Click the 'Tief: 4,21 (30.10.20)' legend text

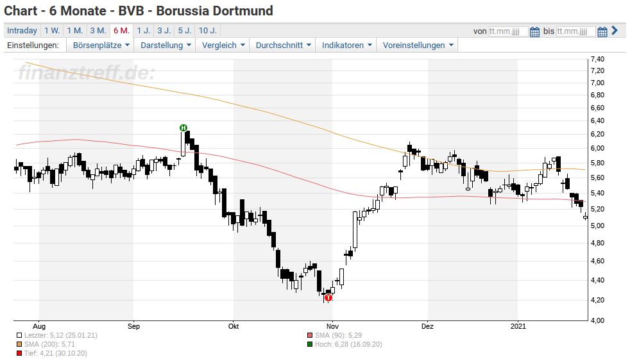(x=55, y=353)
